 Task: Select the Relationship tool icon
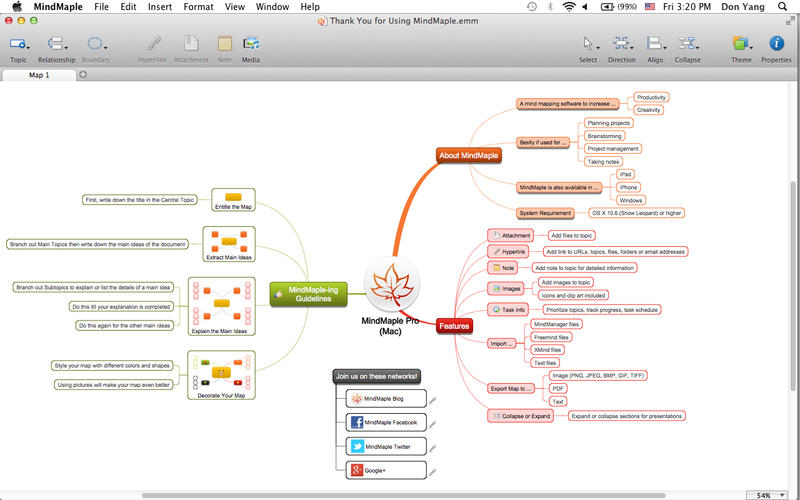tap(56, 44)
